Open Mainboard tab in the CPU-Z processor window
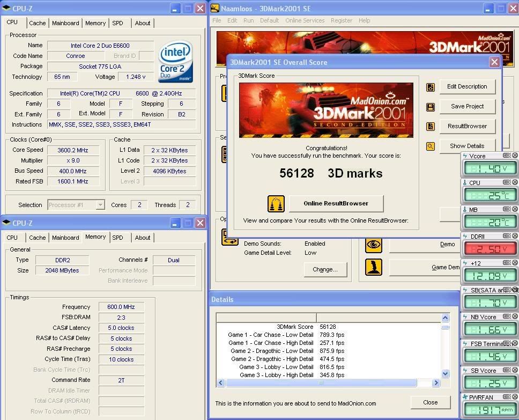This screenshot has width=519, height=420. pyautogui.click(x=65, y=23)
